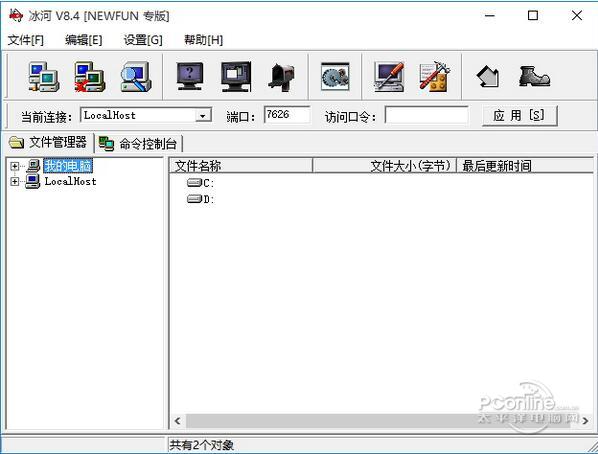The width and height of the screenshot is (598, 454).
Task: Click the gear window settings icon
Action: click(335, 76)
